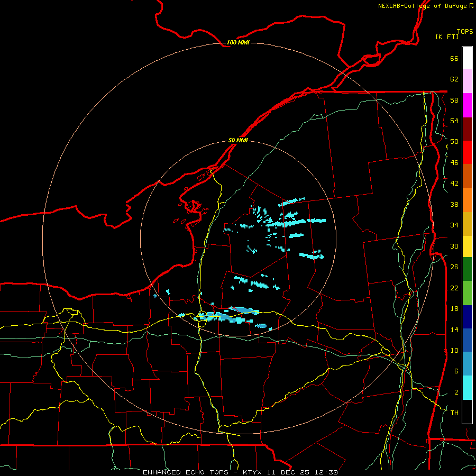Click the 11 DEC 25 date text
Screen dimensions: 476x476
288,472
